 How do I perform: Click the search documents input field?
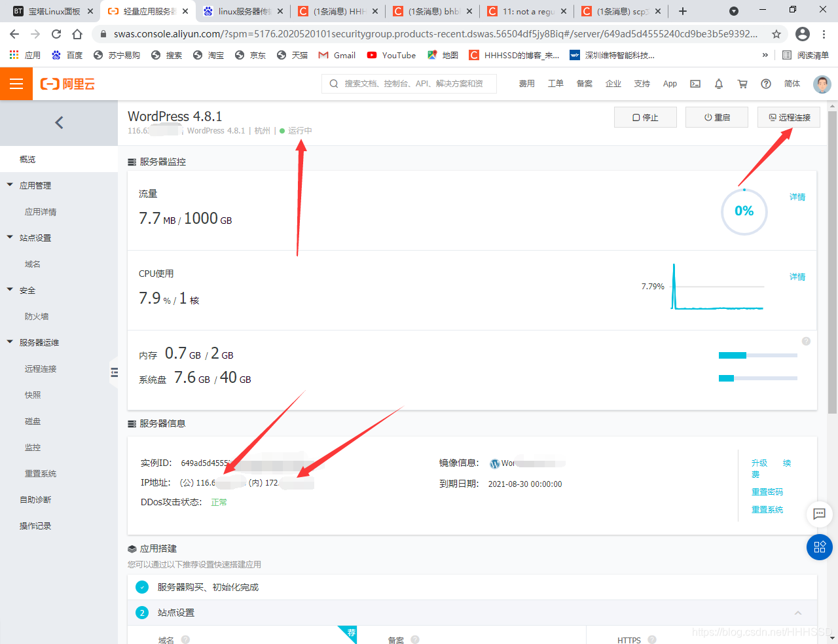click(x=409, y=84)
